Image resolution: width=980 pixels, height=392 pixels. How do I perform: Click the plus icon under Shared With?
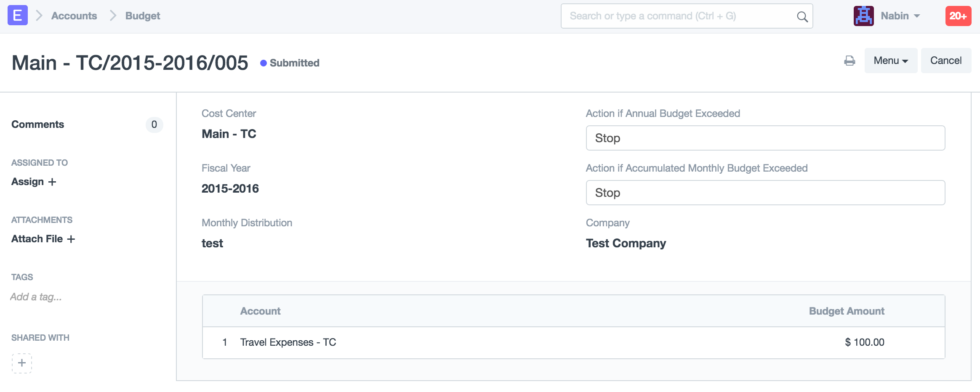22,363
